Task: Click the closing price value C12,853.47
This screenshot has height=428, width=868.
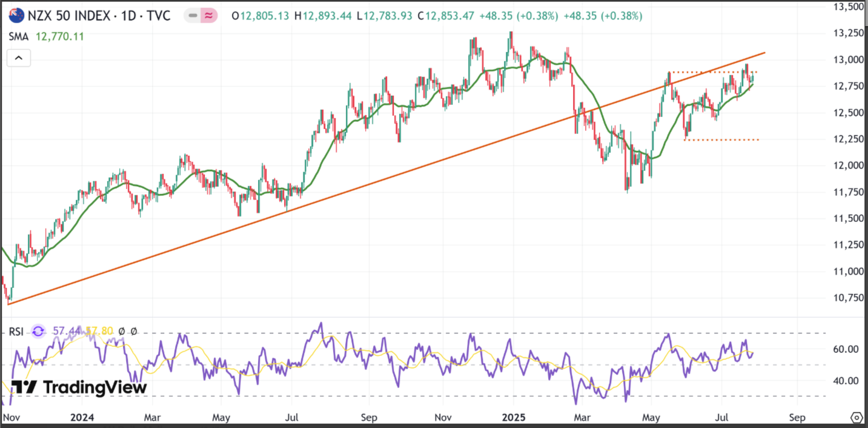Action: coord(446,16)
